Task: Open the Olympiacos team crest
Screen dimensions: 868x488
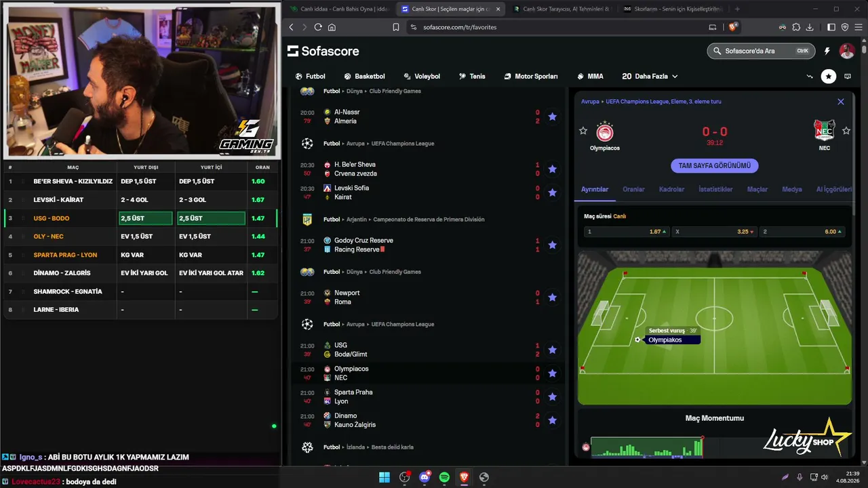Action: point(604,131)
